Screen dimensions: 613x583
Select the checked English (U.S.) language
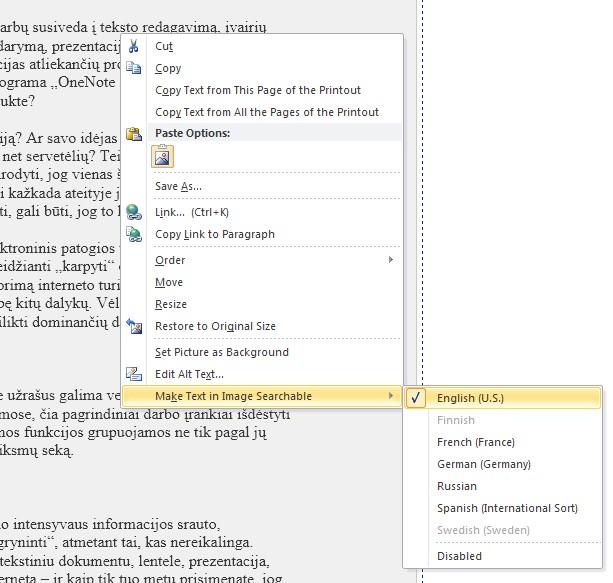point(470,398)
